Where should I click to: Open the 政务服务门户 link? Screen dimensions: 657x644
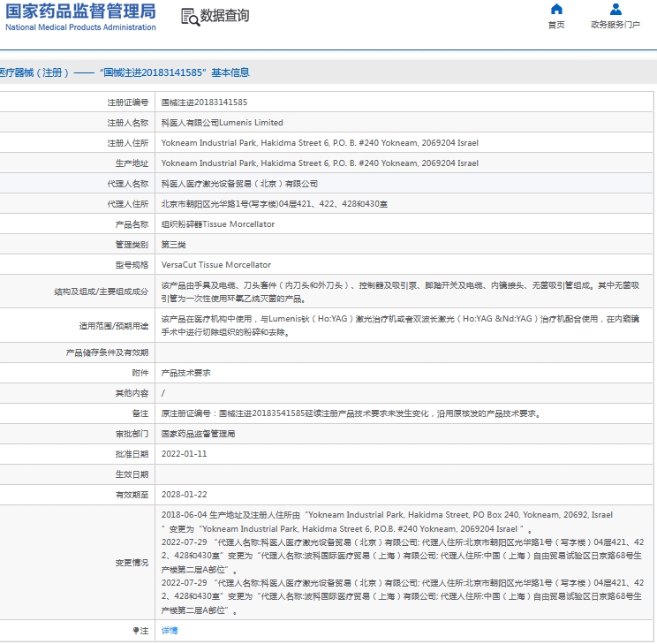coord(615,25)
